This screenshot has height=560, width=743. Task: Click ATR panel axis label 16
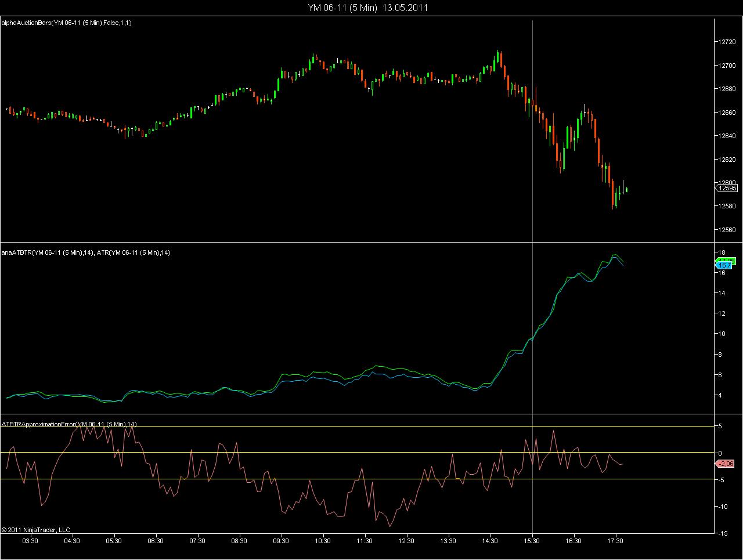click(722, 273)
